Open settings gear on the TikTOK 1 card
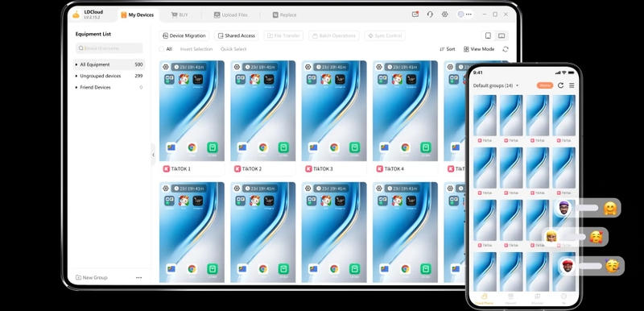644x311 pixels. pyautogui.click(x=166, y=67)
